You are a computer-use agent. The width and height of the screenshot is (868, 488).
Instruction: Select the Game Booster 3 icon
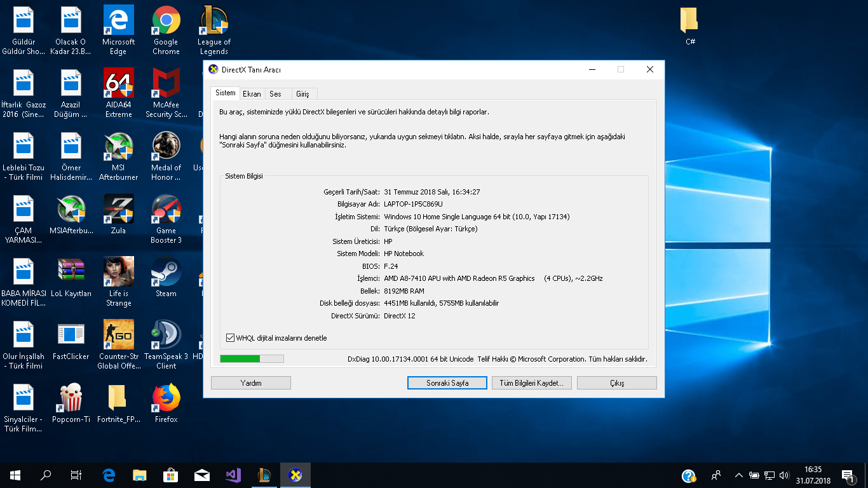pos(166,219)
